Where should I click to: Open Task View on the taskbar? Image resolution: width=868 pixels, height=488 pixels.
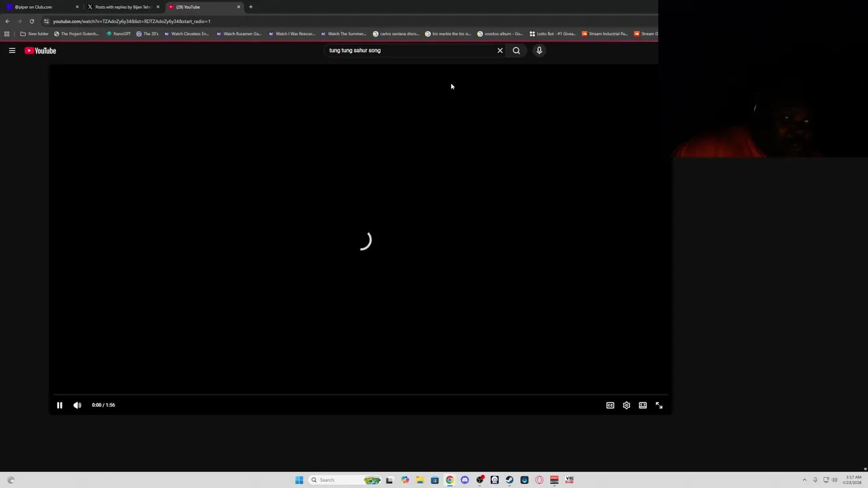(x=389, y=480)
